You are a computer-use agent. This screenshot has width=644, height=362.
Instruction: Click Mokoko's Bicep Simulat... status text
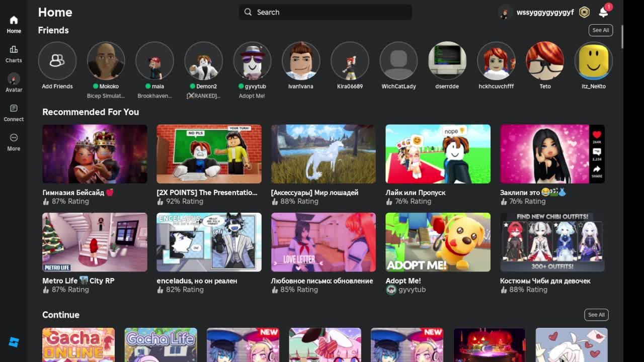(x=106, y=96)
